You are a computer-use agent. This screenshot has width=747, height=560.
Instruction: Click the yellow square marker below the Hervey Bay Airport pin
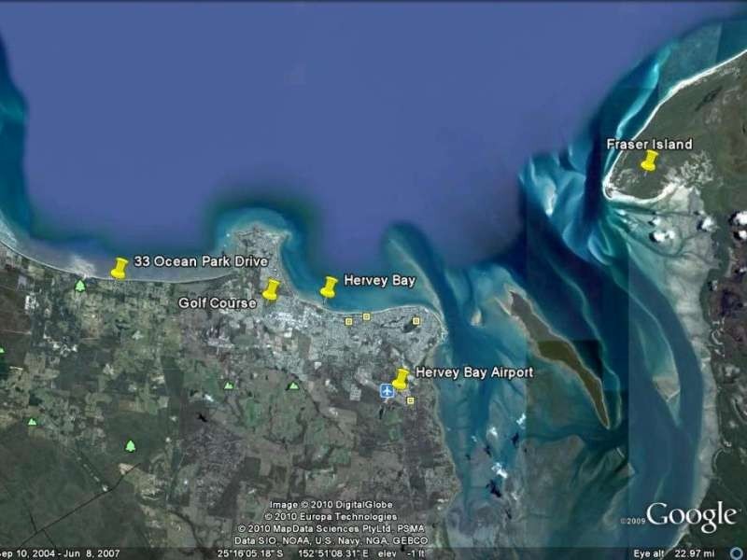[x=410, y=401]
